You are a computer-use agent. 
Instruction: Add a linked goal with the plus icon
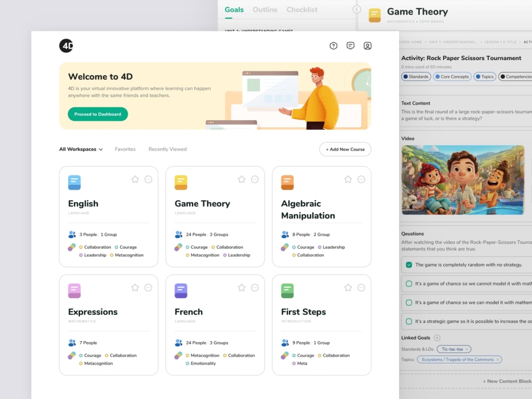click(x=437, y=338)
